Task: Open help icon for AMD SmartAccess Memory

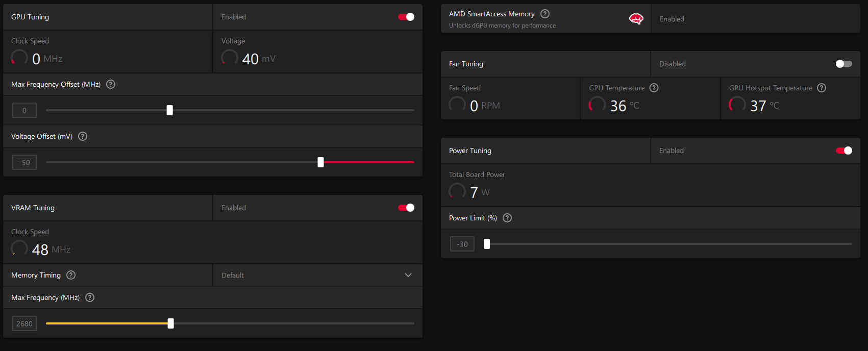Action: point(545,14)
